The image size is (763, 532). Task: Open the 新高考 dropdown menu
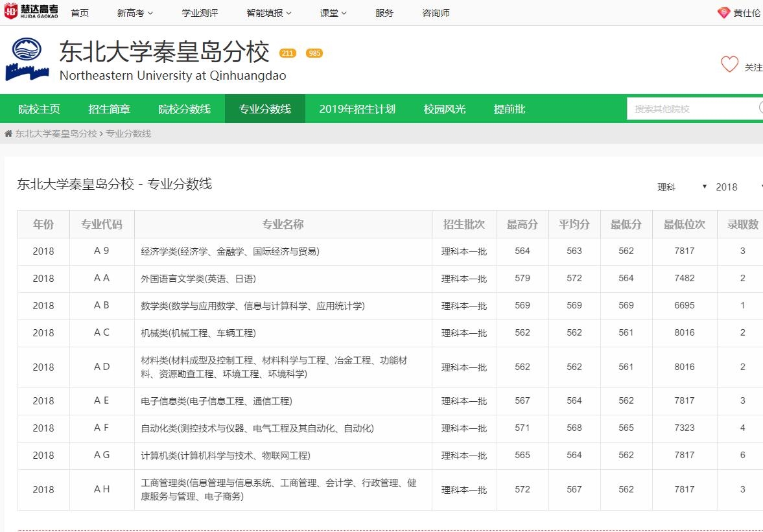click(135, 13)
